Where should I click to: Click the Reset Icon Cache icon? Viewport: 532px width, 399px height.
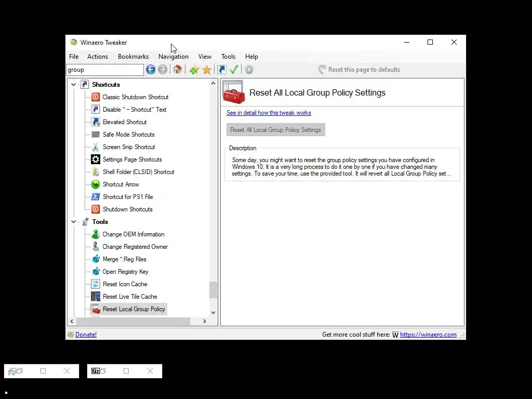point(96,284)
